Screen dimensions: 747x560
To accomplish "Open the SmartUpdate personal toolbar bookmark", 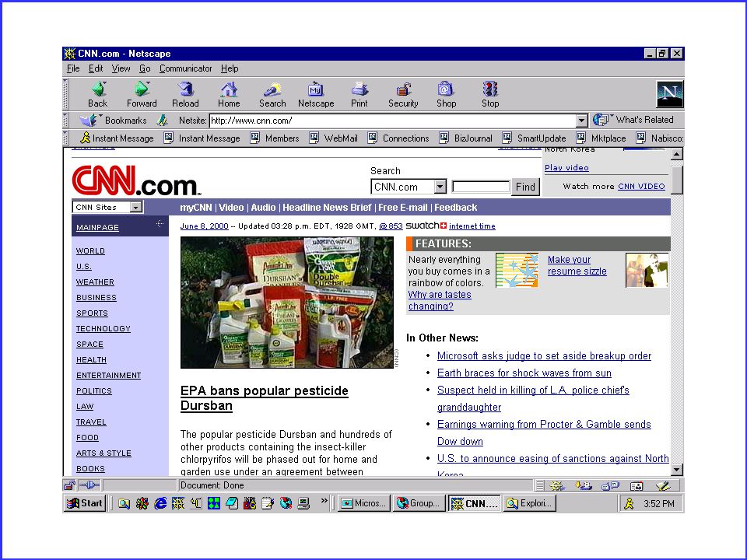I will pyautogui.click(x=535, y=138).
